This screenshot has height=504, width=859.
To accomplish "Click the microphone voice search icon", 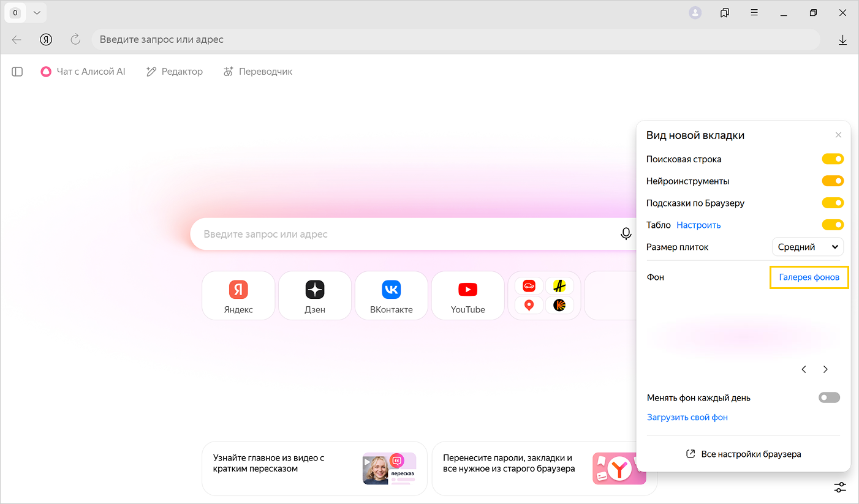I will (x=626, y=234).
